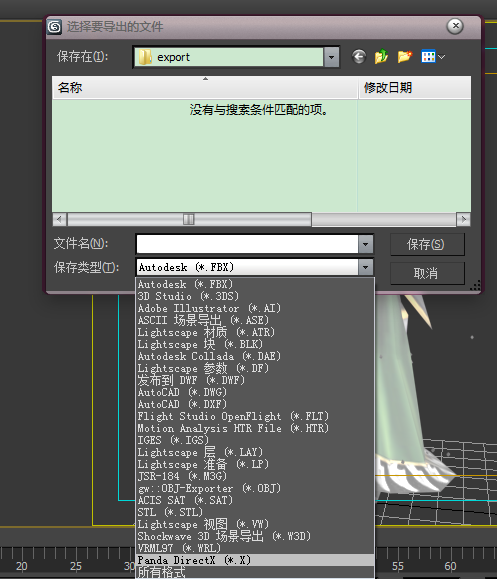Click the horizontal scrollbar thumb
This screenshot has width=497, height=579.
pyautogui.click(x=189, y=220)
